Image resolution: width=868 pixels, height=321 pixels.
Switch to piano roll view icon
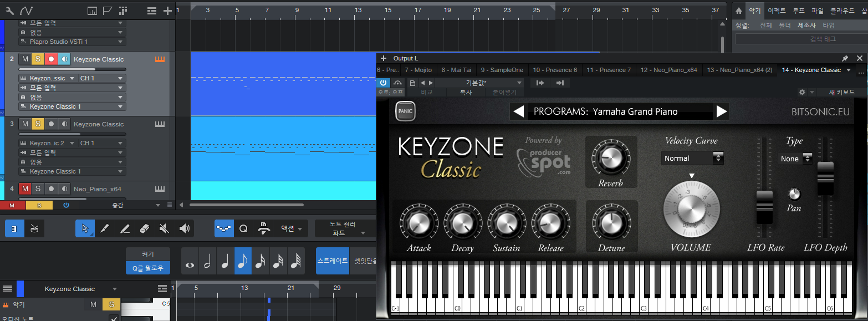coord(14,228)
